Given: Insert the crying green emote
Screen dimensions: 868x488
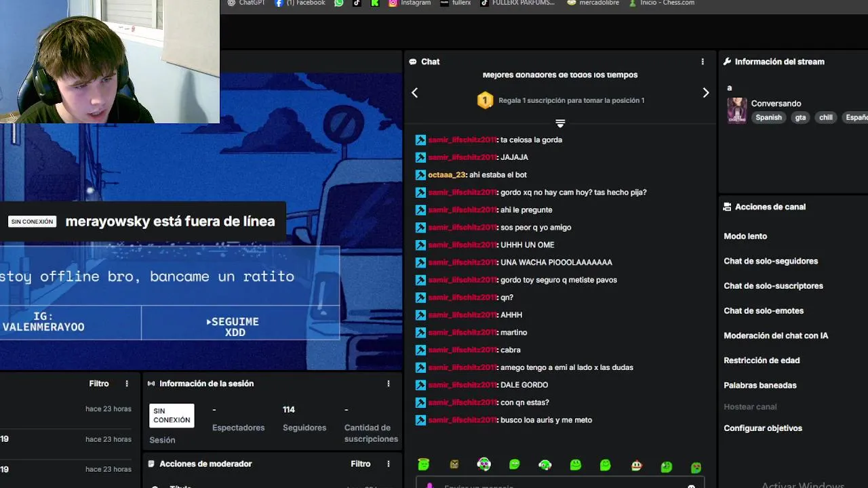Looking at the screenshot, I should 696,467.
